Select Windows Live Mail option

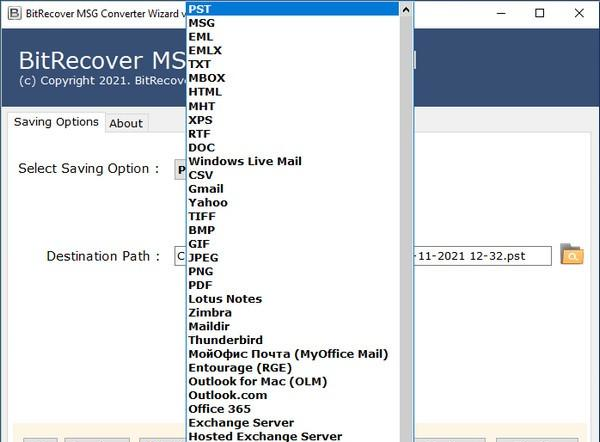(x=293, y=161)
